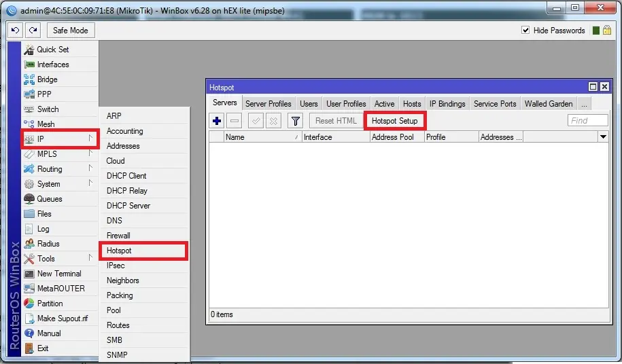This screenshot has height=364, width=622.
Task: Open the Queues menu item
Action: click(x=60, y=199)
